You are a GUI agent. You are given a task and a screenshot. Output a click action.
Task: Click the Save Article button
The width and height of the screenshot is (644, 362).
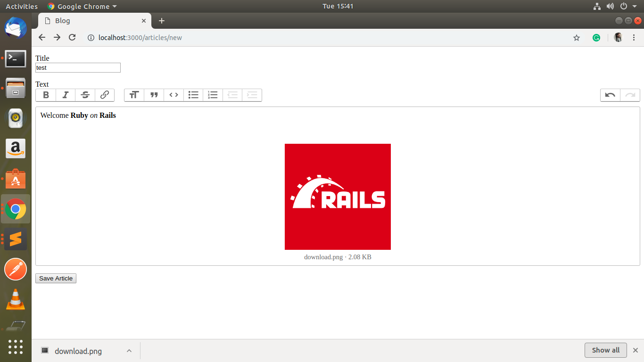[x=56, y=279]
